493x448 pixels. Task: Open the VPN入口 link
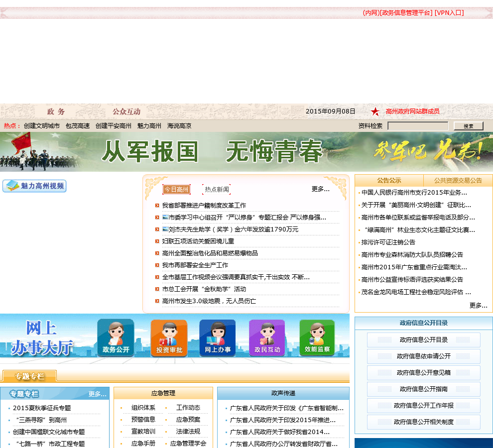coord(449,13)
